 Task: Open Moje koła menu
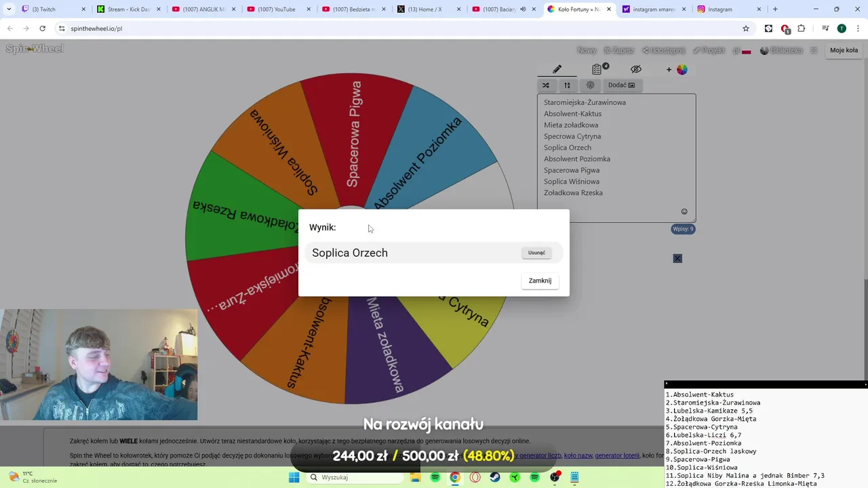click(x=844, y=50)
